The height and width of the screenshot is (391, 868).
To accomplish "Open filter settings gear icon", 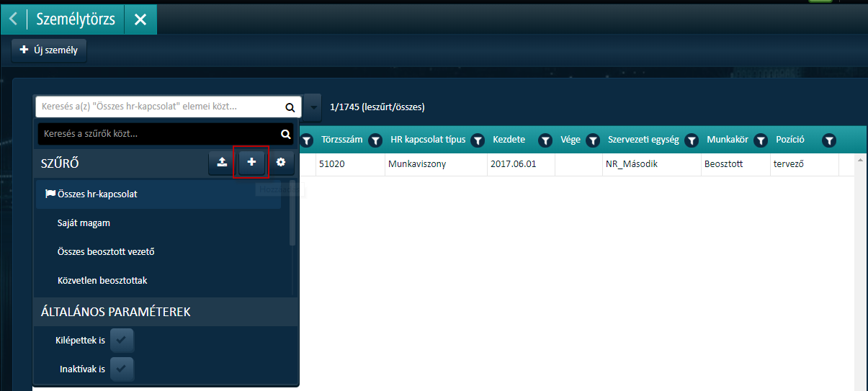I will pos(281,163).
